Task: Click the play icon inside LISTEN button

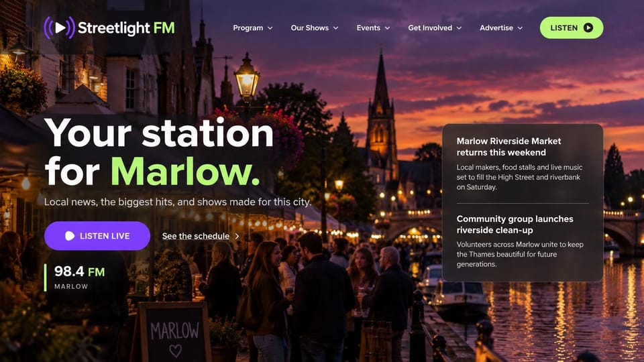Action: tap(588, 28)
